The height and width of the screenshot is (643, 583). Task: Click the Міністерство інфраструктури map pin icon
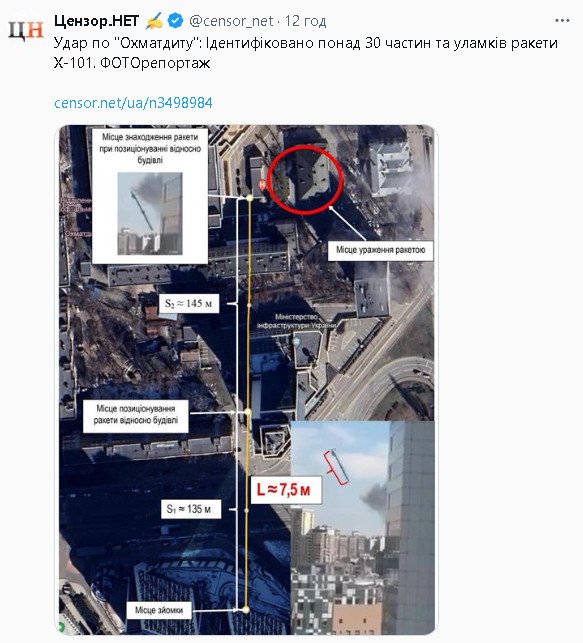pos(296,341)
